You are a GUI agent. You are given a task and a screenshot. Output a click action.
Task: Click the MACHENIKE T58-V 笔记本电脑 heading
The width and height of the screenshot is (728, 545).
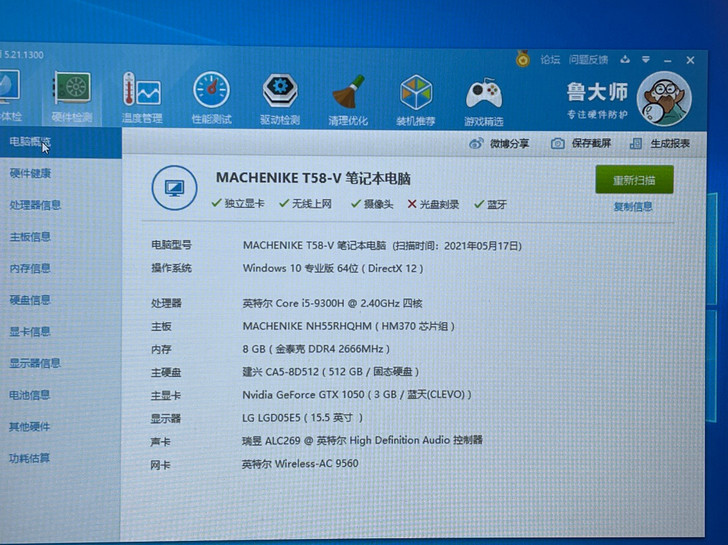[313, 178]
